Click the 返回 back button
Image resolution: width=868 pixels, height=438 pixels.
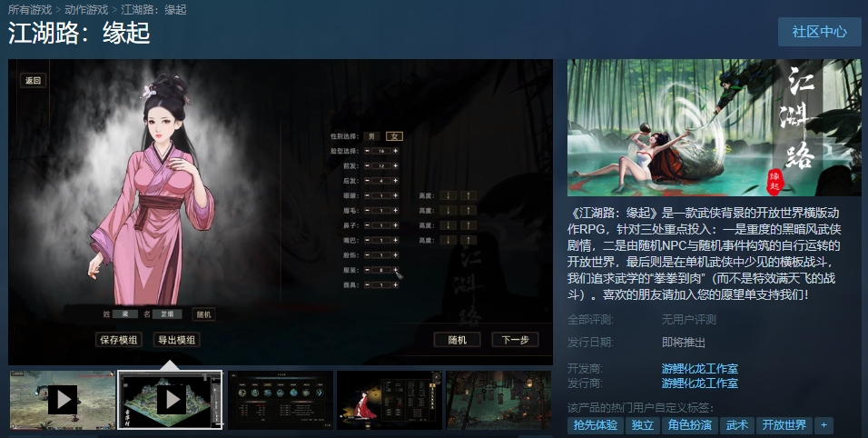click(34, 80)
